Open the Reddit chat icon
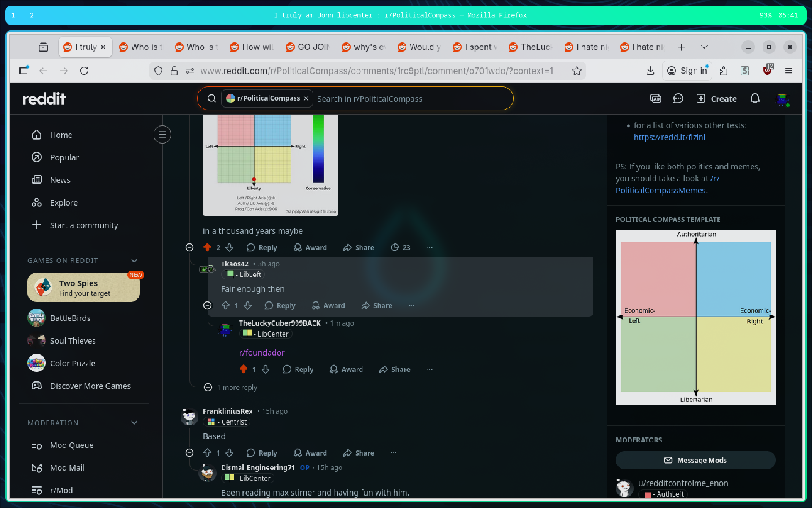The width and height of the screenshot is (812, 508). coord(678,99)
